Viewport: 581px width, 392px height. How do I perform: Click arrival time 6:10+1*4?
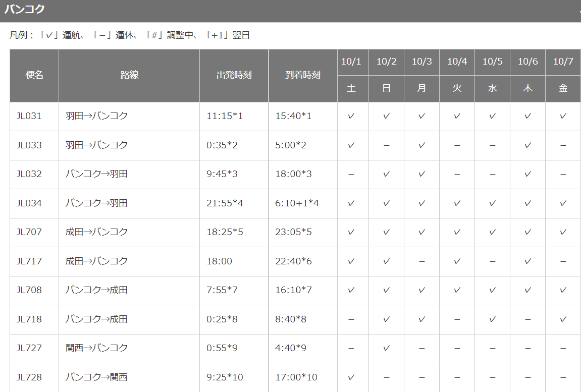[x=297, y=203]
